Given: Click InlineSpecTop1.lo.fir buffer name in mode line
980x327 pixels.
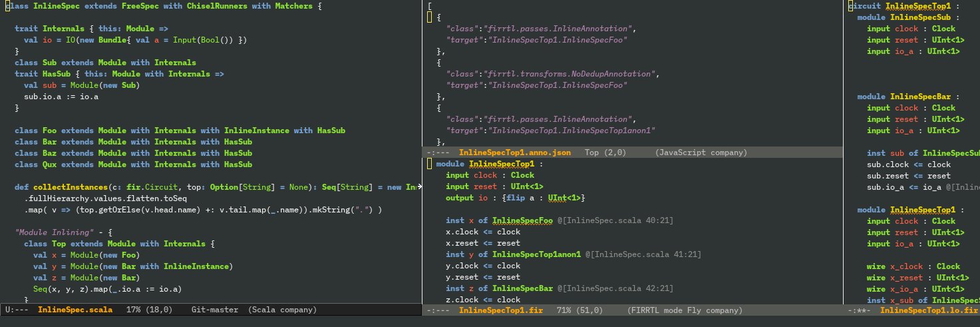Looking at the screenshot, I should pos(929,310).
